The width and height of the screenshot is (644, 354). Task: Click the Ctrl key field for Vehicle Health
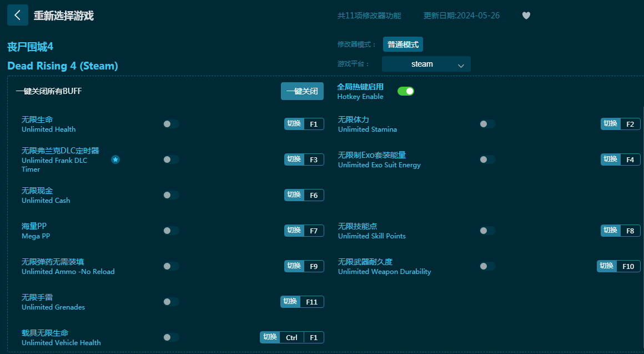click(x=291, y=337)
